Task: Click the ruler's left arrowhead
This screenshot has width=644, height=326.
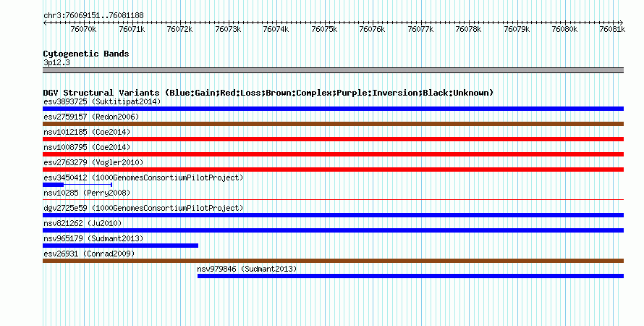Action: (x=45, y=22)
